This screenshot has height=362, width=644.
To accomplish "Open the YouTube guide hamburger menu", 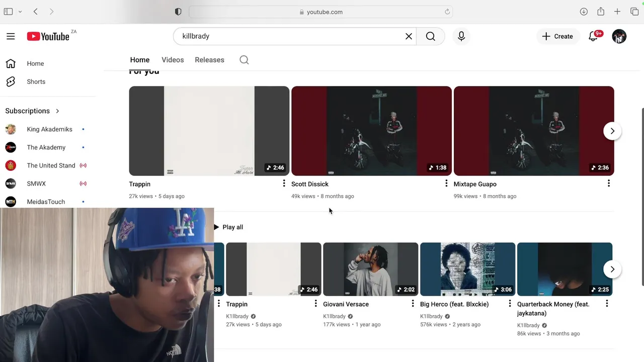I will [x=11, y=36].
